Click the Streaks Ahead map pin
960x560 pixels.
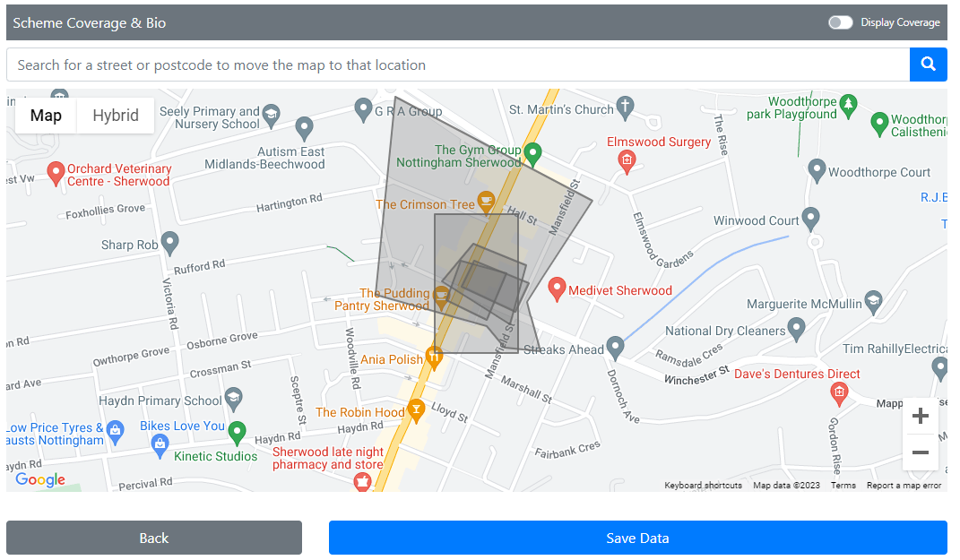[615, 349]
